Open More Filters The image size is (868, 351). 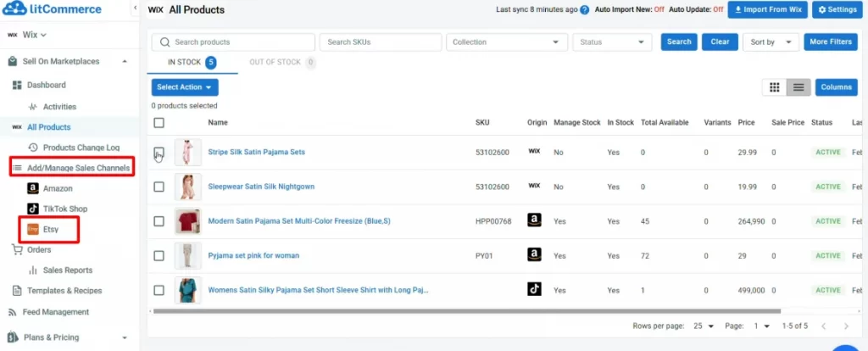pyautogui.click(x=831, y=42)
